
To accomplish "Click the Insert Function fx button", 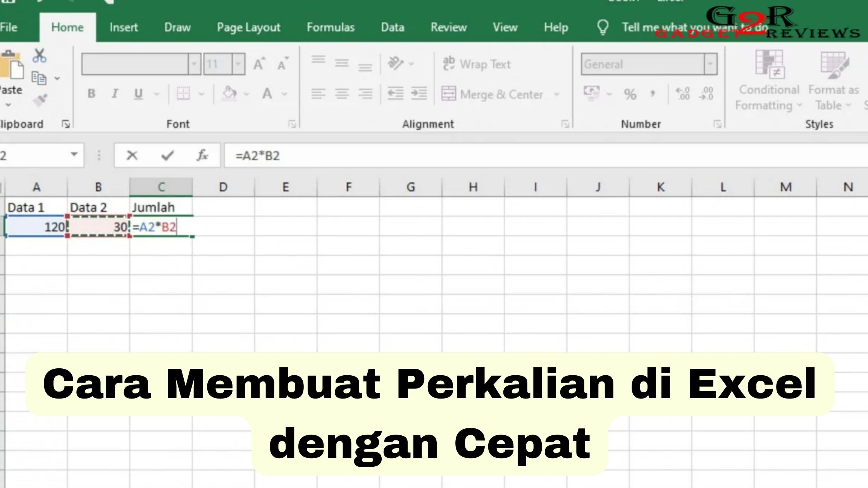I will pos(202,156).
